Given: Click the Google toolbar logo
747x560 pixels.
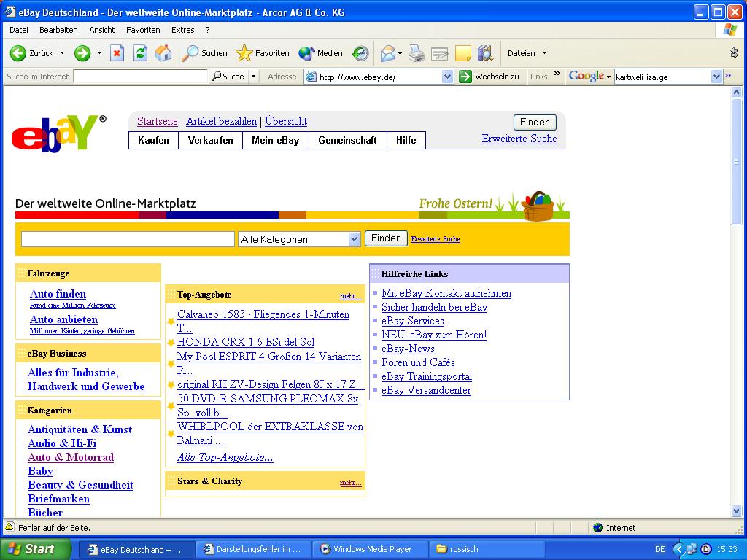Looking at the screenshot, I should [587, 76].
